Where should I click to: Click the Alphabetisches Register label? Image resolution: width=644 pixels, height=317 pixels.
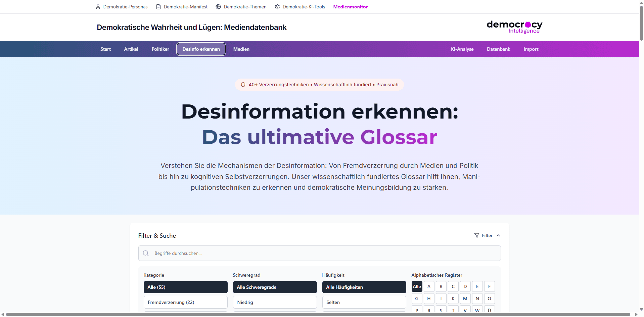click(437, 275)
